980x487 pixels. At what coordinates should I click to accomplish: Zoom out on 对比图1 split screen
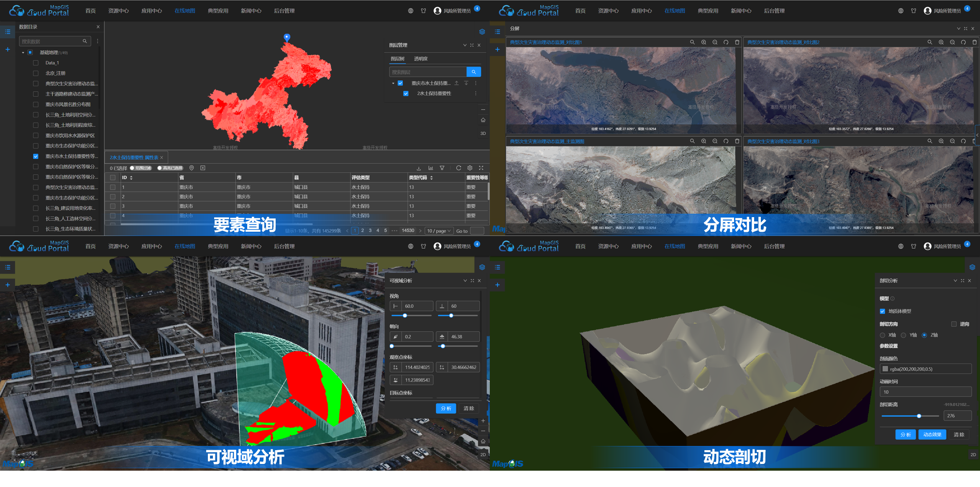(x=715, y=42)
